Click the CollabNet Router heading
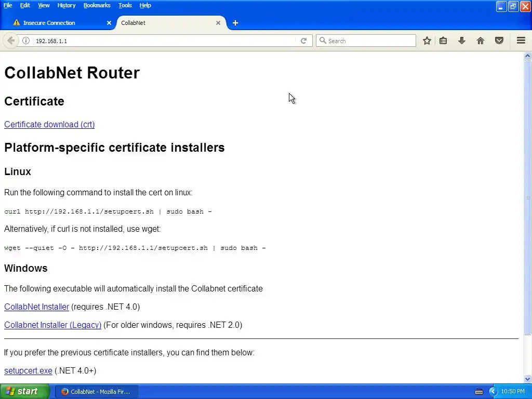 72,73
